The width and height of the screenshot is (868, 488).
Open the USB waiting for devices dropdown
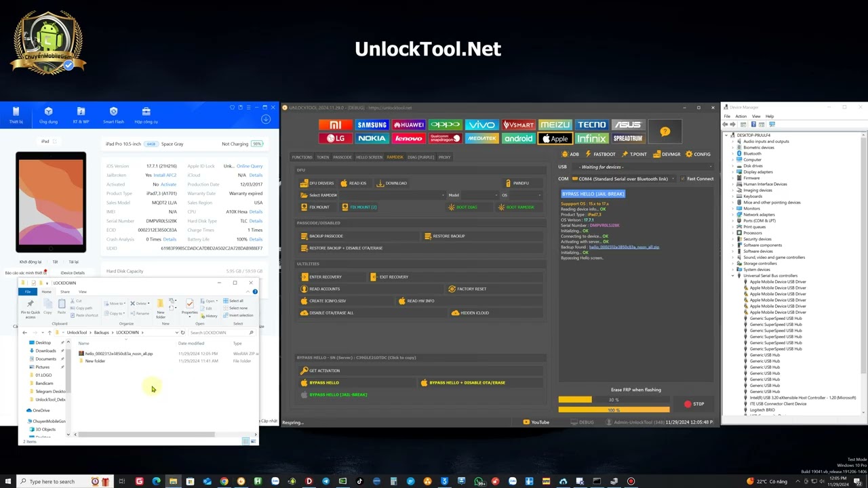(x=643, y=167)
